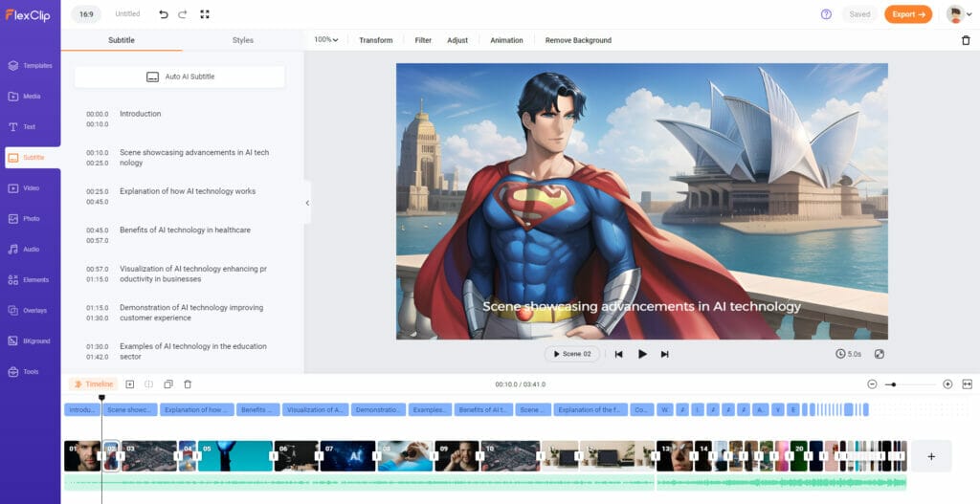Click the FlexClip logo
Viewport: 980px width, 504px height.
point(28,15)
